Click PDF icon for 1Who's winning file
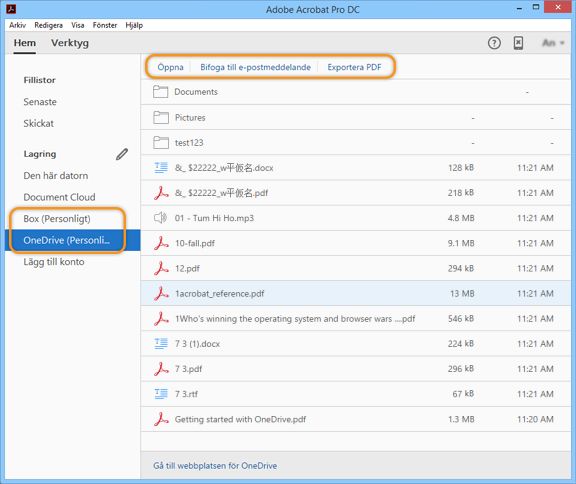The image size is (576, 484). pyautogui.click(x=161, y=318)
